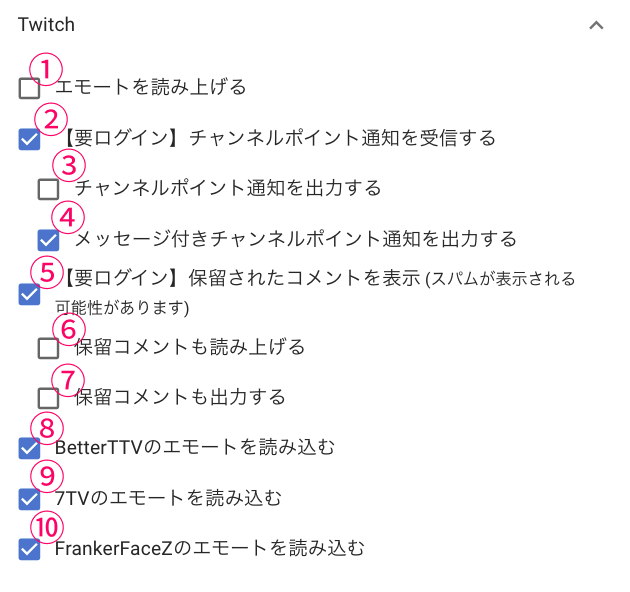Turn off BetterTTVのエモートを読み込む checkbox
630x592 pixels.
click(x=29, y=448)
